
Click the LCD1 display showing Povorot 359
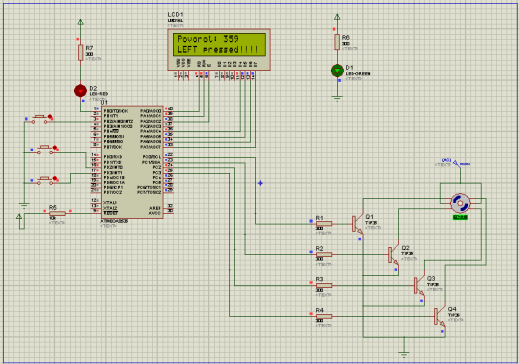click(x=219, y=49)
